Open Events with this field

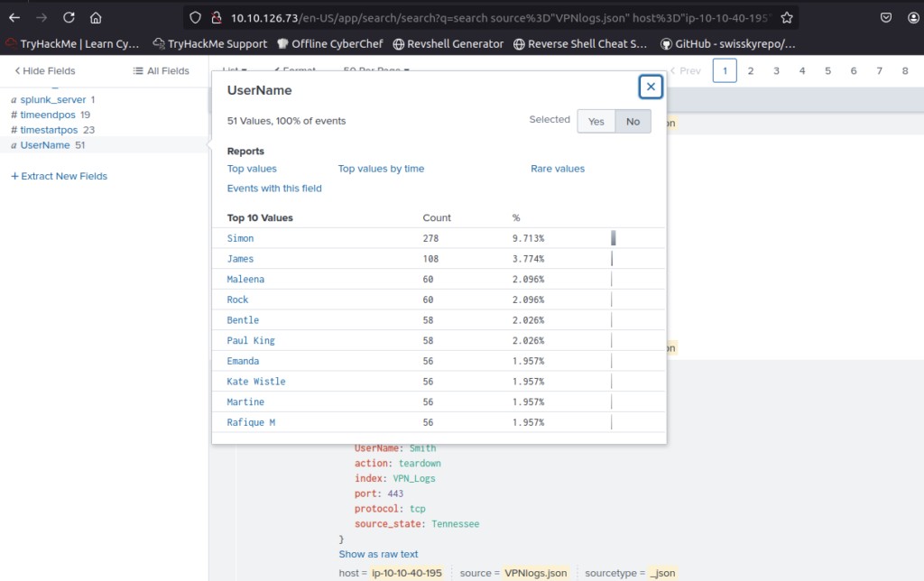pos(274,189)
